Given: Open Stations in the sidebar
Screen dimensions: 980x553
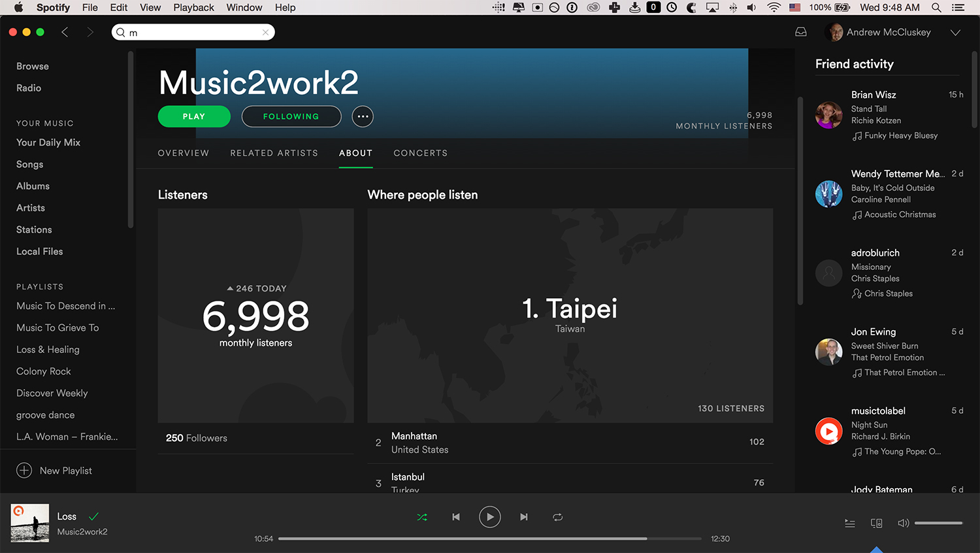Looking at the screenshot, I should pyautogui.click(x=34, y=229).
